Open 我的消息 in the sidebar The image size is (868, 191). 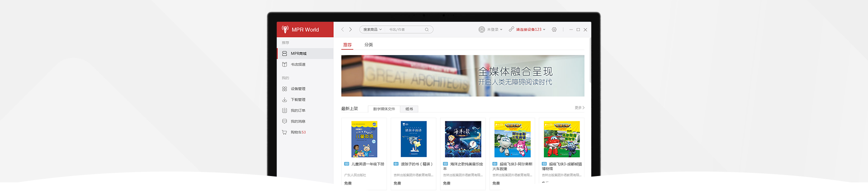tap(305, 121)
